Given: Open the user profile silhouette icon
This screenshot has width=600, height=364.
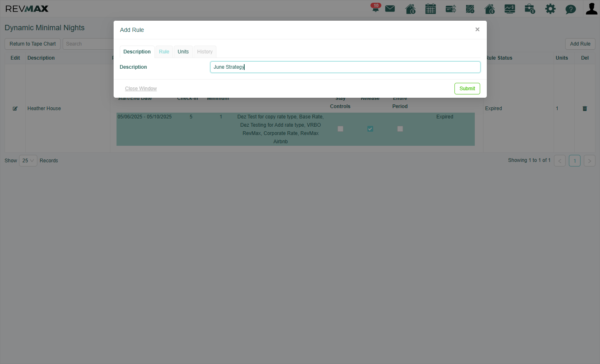Looking at the screenshot, I should (591, 8).
